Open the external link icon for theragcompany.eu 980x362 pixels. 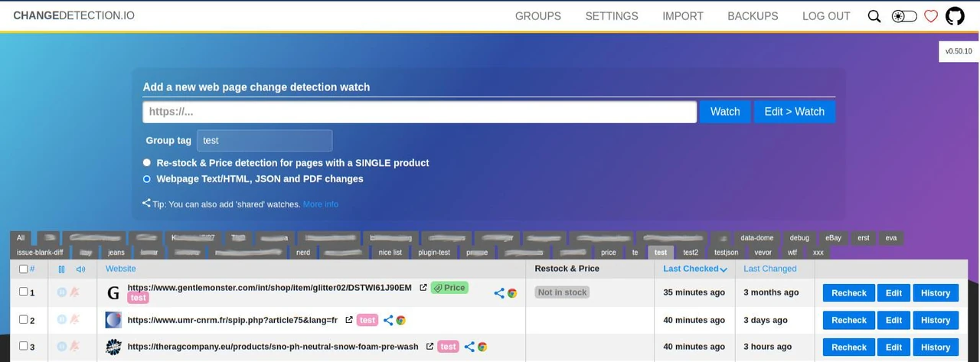[x=430, y=347]
